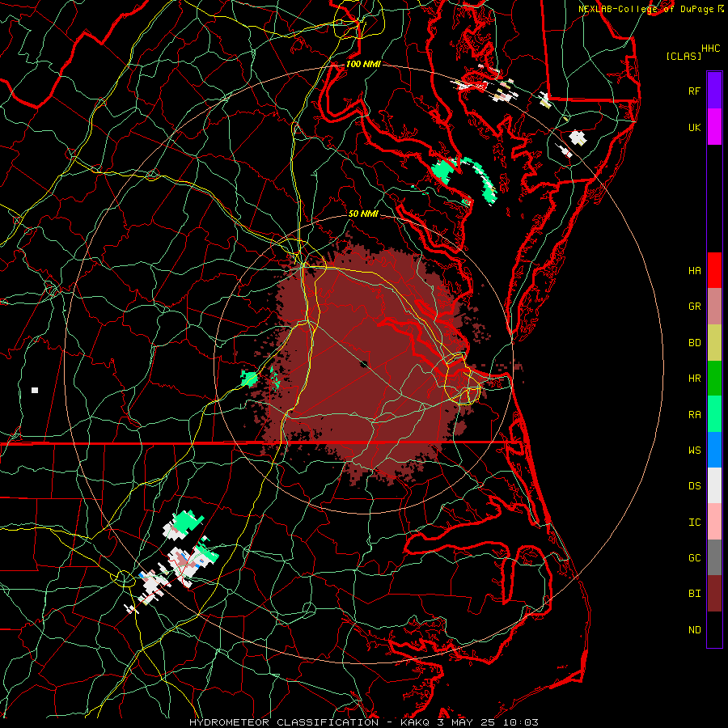The image size is (728, 728).
Task: Click the HA red legend swatch
Action: 714,270
